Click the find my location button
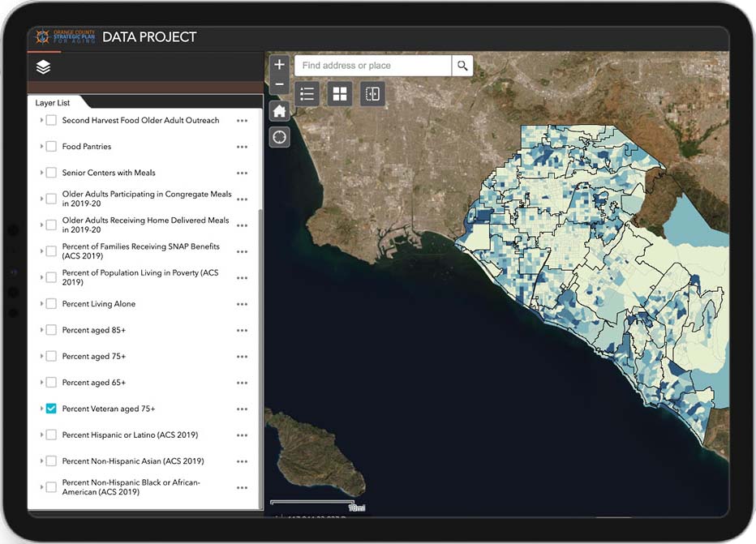This screenshot has width=756, height=544. [279, 137]
